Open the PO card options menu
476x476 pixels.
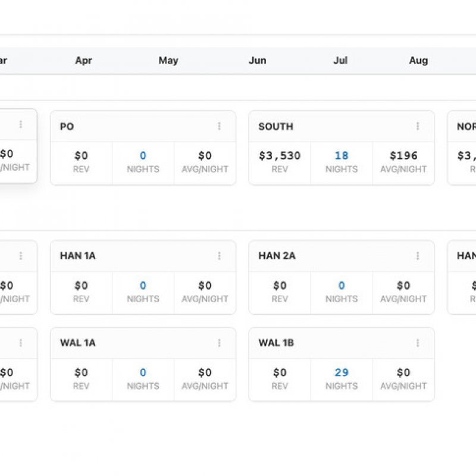(219, 126)
